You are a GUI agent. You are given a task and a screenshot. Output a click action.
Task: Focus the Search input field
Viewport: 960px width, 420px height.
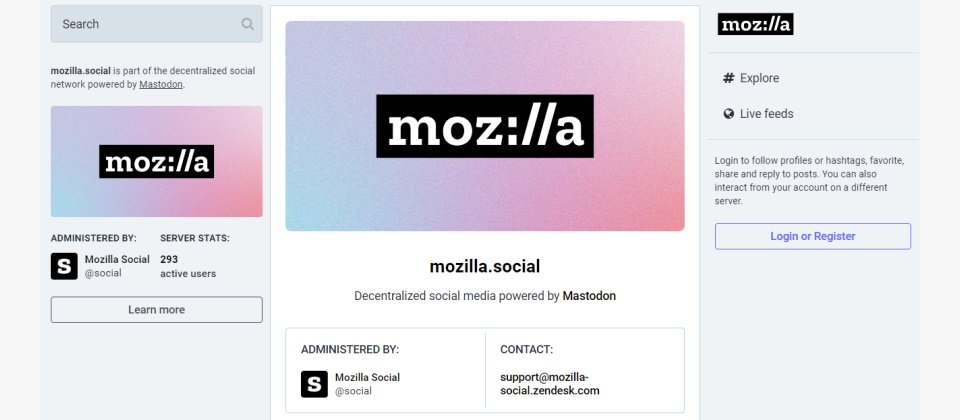point(157,24)
